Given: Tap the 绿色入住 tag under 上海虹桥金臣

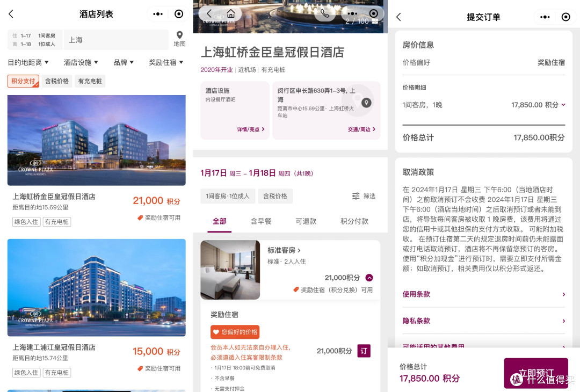Looking at the screenshot, I should (x=26, y=222).
